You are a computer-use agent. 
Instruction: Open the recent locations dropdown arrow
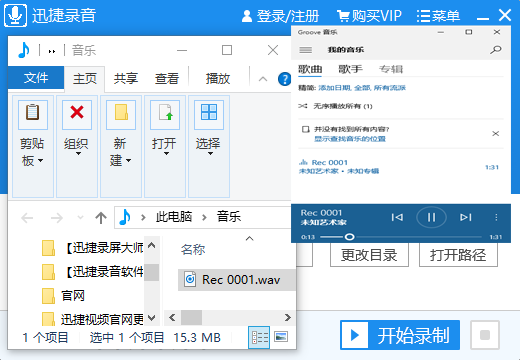click(x=80, y=218)
